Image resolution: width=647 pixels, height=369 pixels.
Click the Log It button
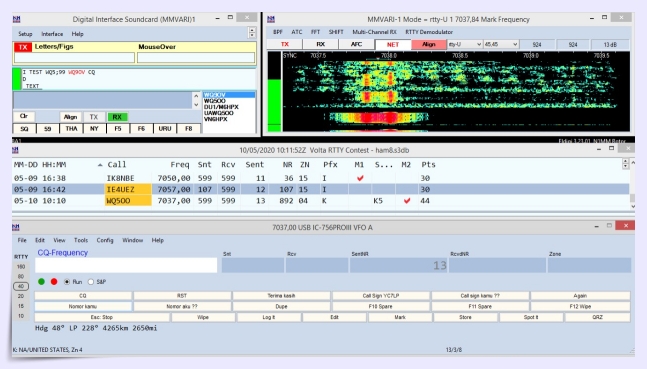269,317
